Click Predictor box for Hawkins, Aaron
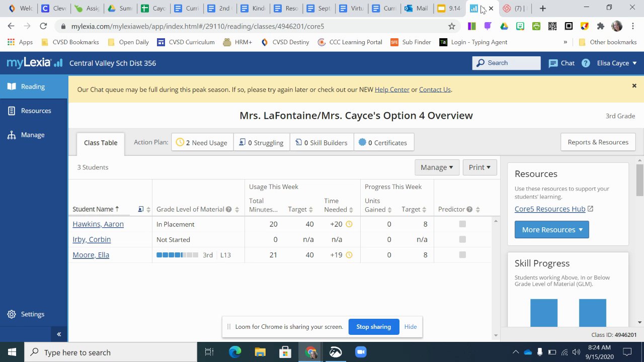Image resolution: width=644 pixels, height=362 pixels. click(x=462, y=224)
